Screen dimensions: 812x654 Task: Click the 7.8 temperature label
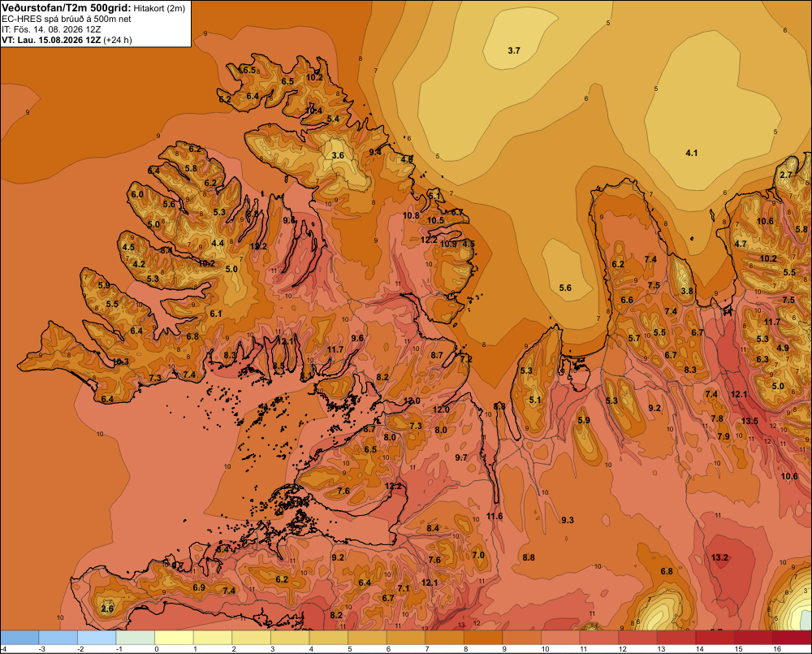717,418
